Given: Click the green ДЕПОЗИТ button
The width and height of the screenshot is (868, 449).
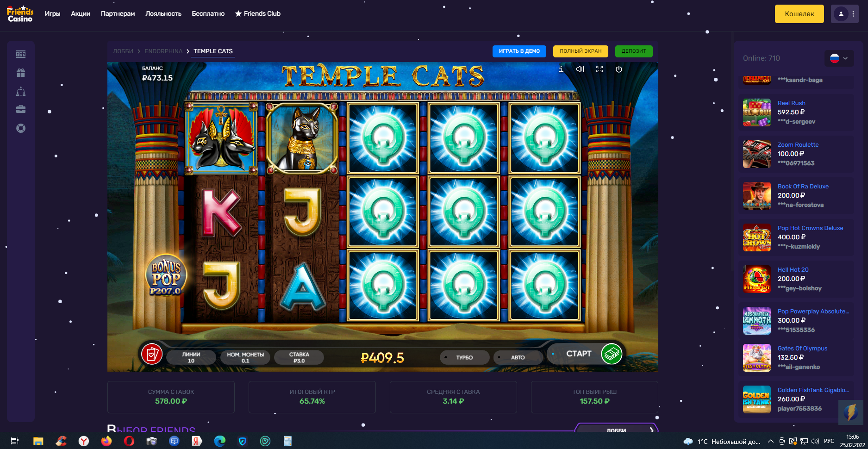Looking at the screenshot, I should 634,51.
